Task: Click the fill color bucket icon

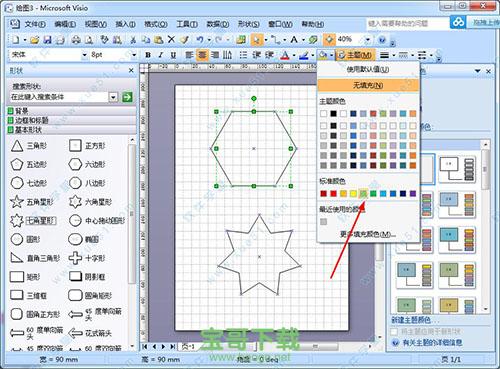Action: coord(323,55)
